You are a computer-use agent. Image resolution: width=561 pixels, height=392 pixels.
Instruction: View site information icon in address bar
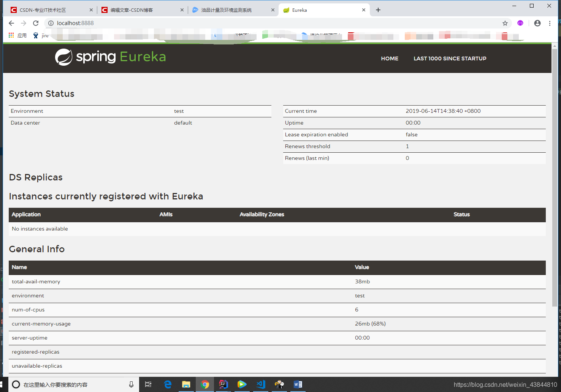coord(51,23)
